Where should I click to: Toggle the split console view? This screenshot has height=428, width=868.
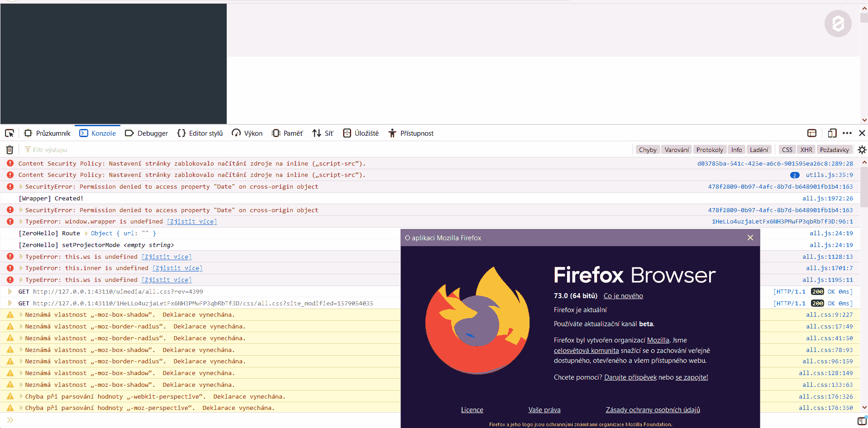click(811, 133)
